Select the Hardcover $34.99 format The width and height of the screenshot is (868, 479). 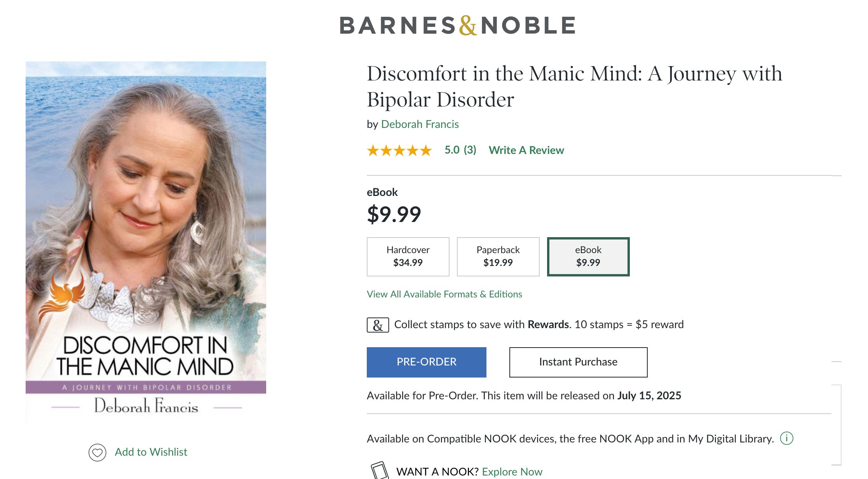(408, 257)
